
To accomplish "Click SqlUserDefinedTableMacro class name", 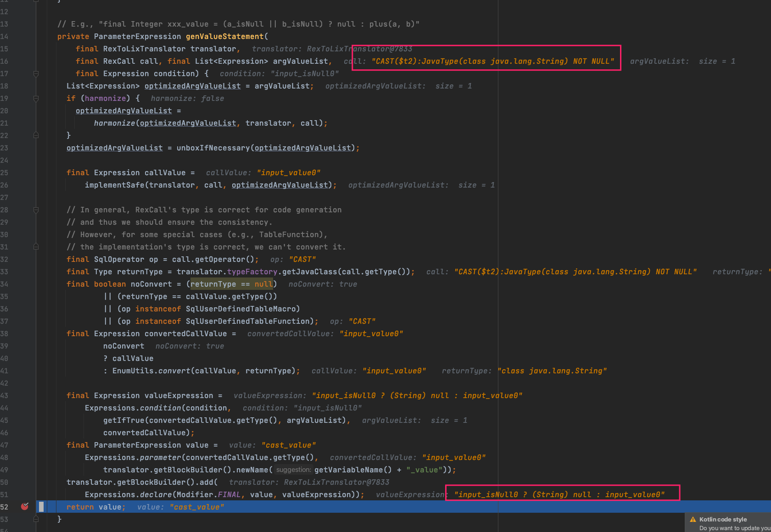I will [x=241, y=309].
